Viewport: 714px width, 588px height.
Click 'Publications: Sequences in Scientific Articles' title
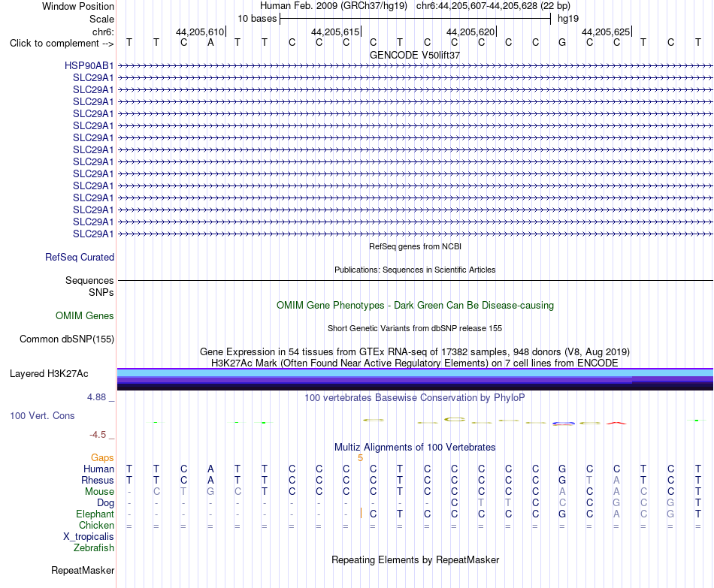point(415,270)
